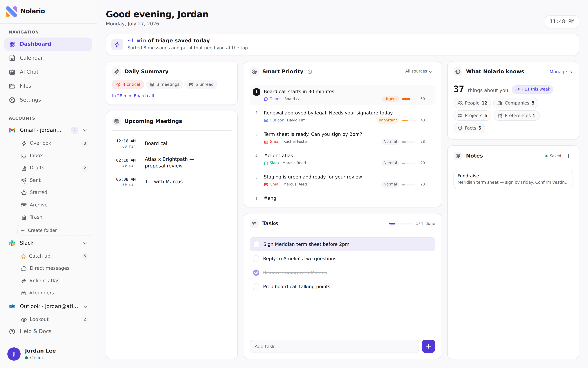This screenshot has width=588, height=368.
Task: Uncheck Review staging with Marcus task
Action: [x=256, y=273]
